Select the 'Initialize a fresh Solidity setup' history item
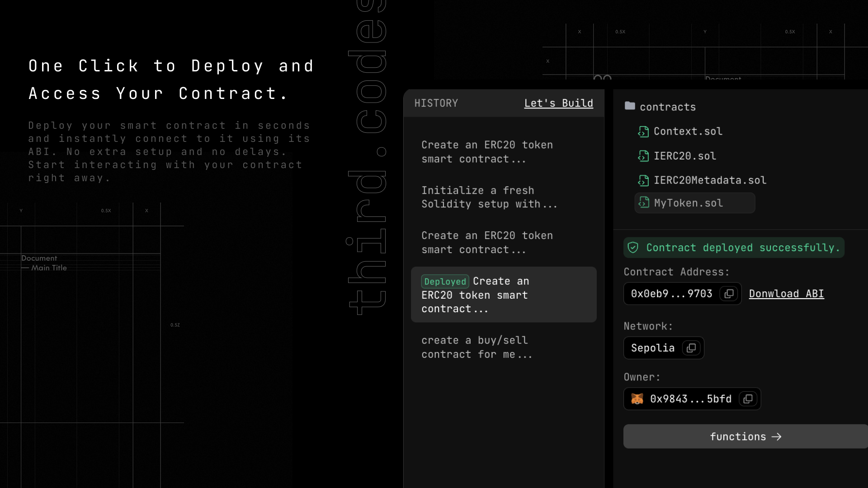The height and width of the screenshot is (488, 868). [x=489, y=197]
